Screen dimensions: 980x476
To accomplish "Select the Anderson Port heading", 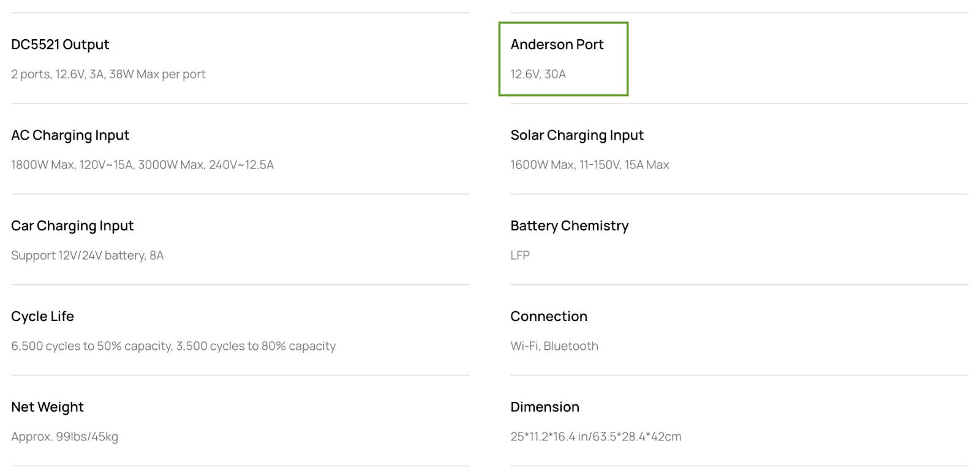I will click(557, 45).
